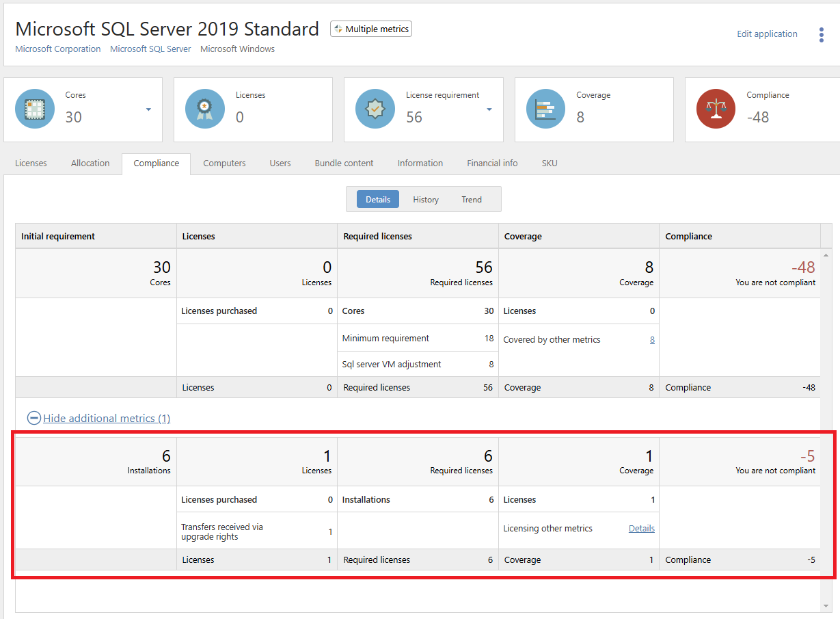The width and height of the screenshot is (840, 619).
Task: Click the Multiple metrics badge
Action: pos(371,29)
